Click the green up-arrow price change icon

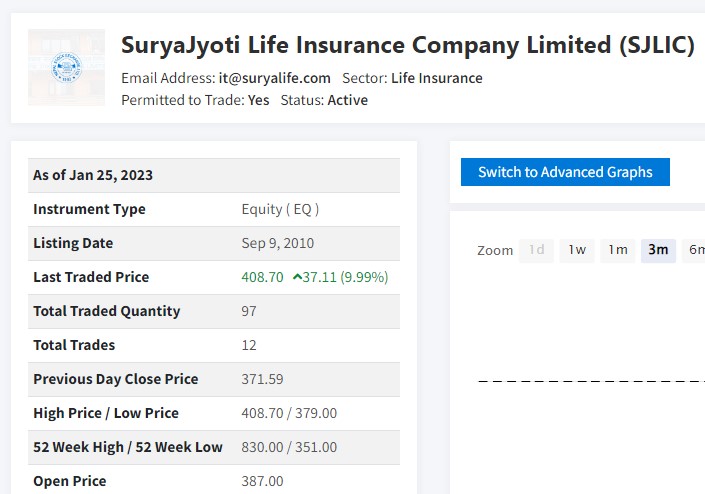(x=298, y=277)
